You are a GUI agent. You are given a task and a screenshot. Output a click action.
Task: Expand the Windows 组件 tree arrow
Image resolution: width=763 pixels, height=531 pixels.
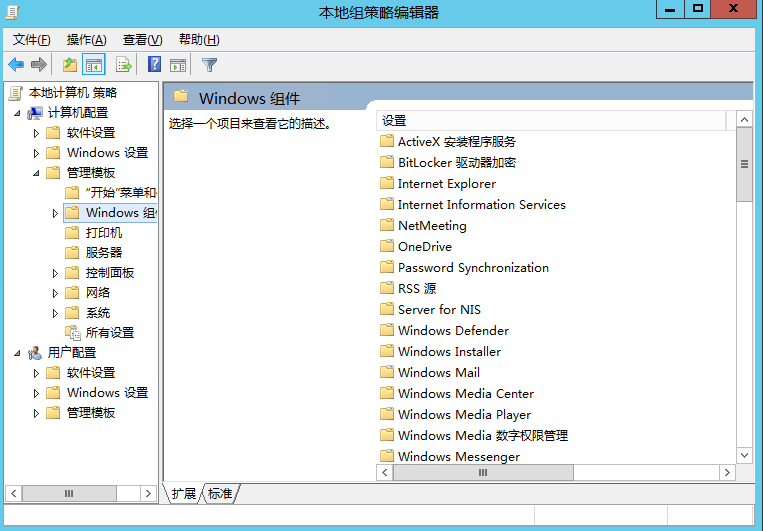(x=55, y=213)
